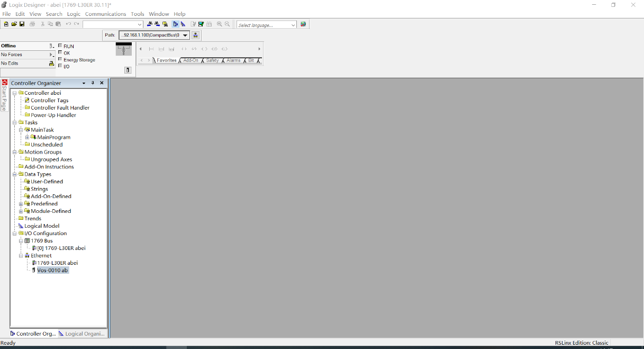Click the Zoom In magnifier icon

pyautogui.click(x=220, y=24)
